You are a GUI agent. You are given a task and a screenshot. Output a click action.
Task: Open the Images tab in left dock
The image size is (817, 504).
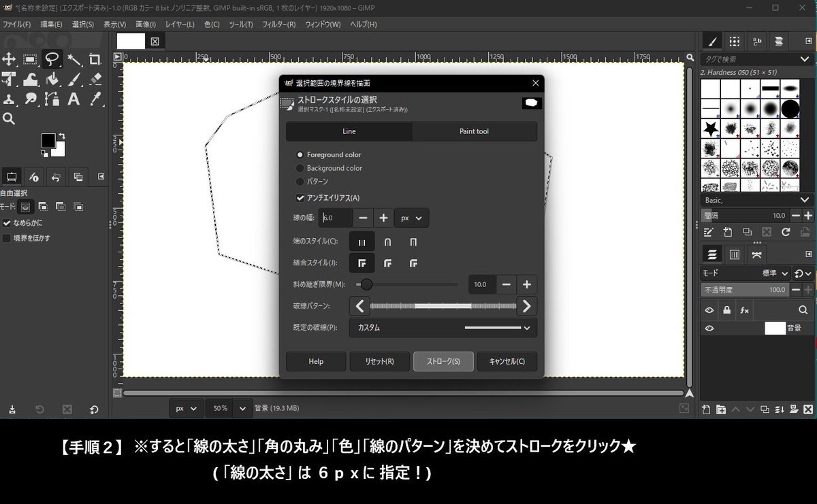pyautogui.click(x=78, y=177)
